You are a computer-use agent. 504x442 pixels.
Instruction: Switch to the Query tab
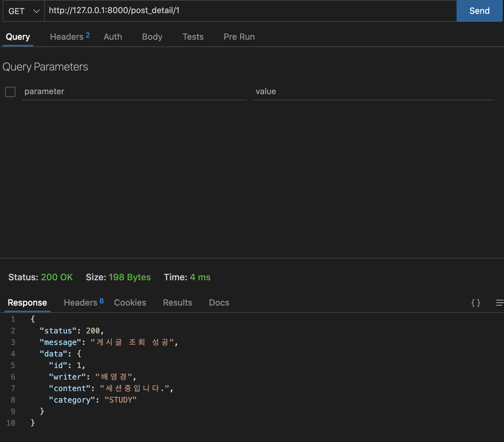(18, 37)
